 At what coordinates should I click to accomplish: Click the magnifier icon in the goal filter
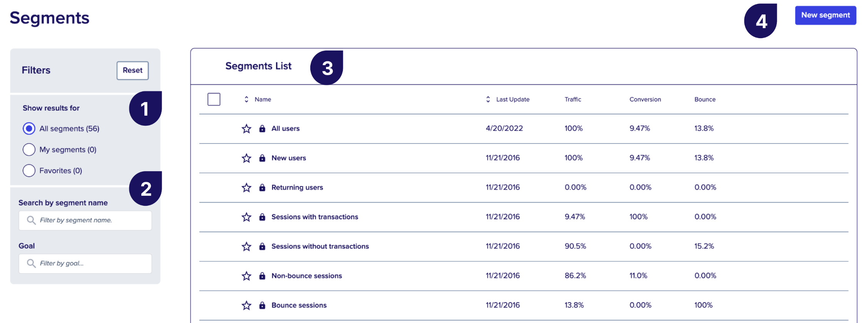tap(31, 264)
